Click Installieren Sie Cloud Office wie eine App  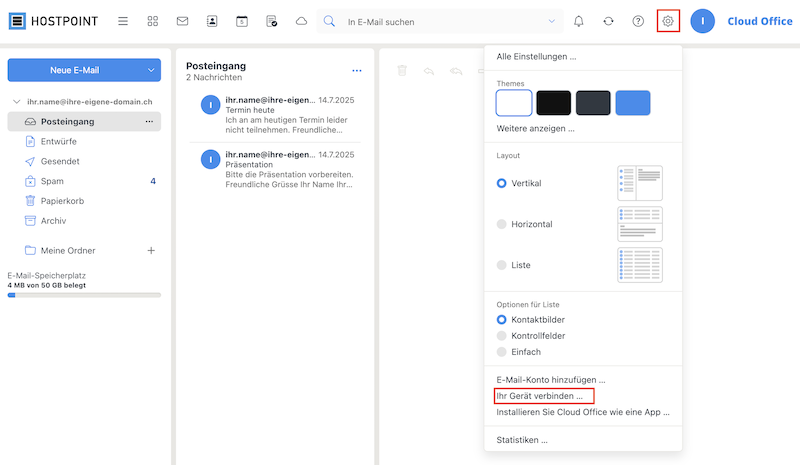coord(583,412)
